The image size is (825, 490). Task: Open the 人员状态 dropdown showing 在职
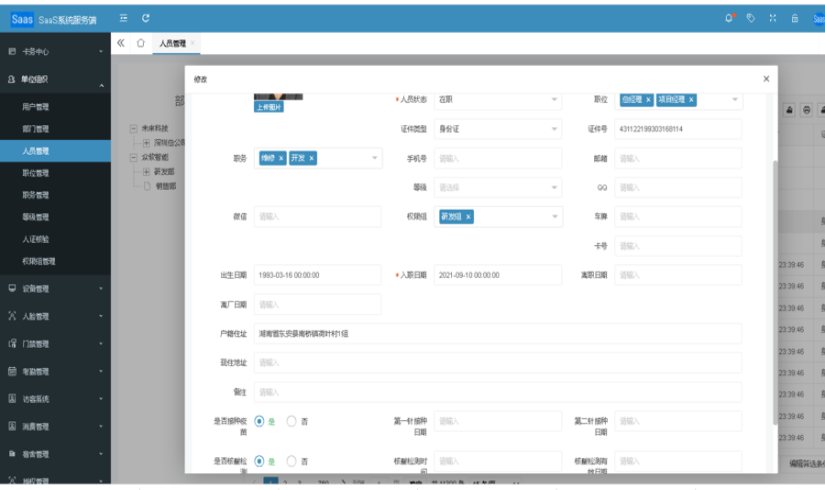click(498, 100)
